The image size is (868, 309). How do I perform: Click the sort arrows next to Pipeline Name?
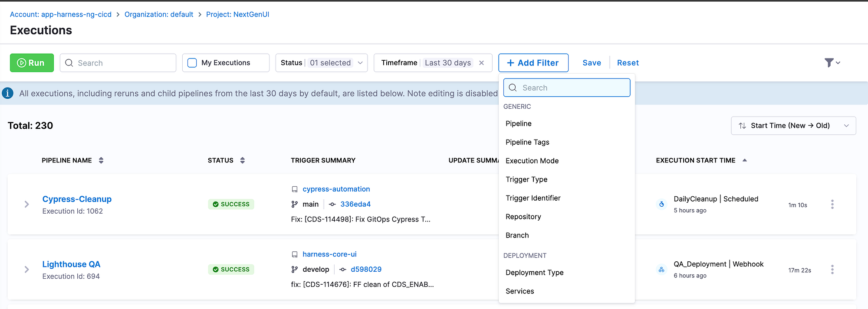pos(101,160)
